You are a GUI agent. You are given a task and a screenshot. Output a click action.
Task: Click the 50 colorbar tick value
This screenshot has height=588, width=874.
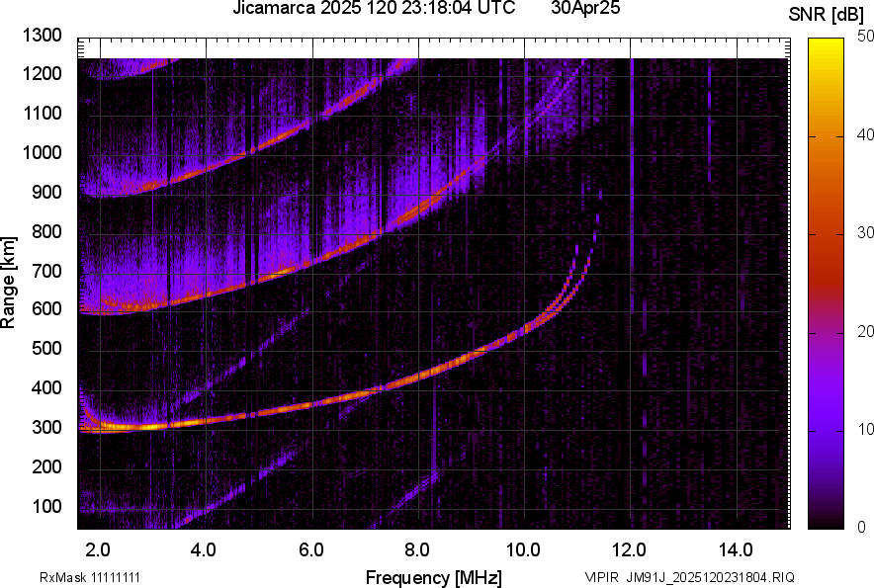[x=866, y=37]
